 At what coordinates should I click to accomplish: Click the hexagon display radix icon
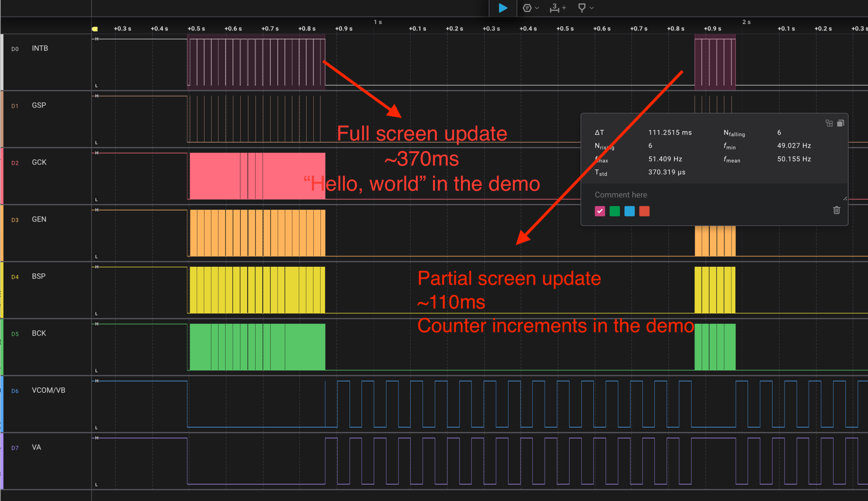pos(527,8)
